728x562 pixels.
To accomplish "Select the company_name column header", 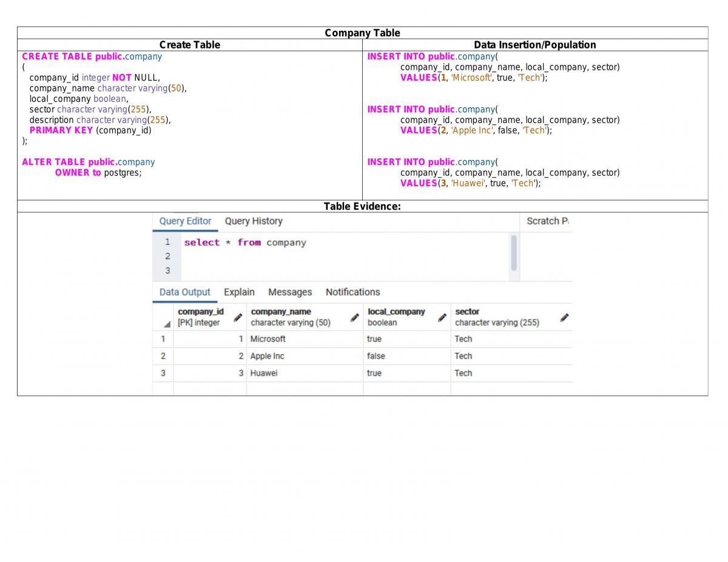I will pyautogui.click(x=305, y=317).
